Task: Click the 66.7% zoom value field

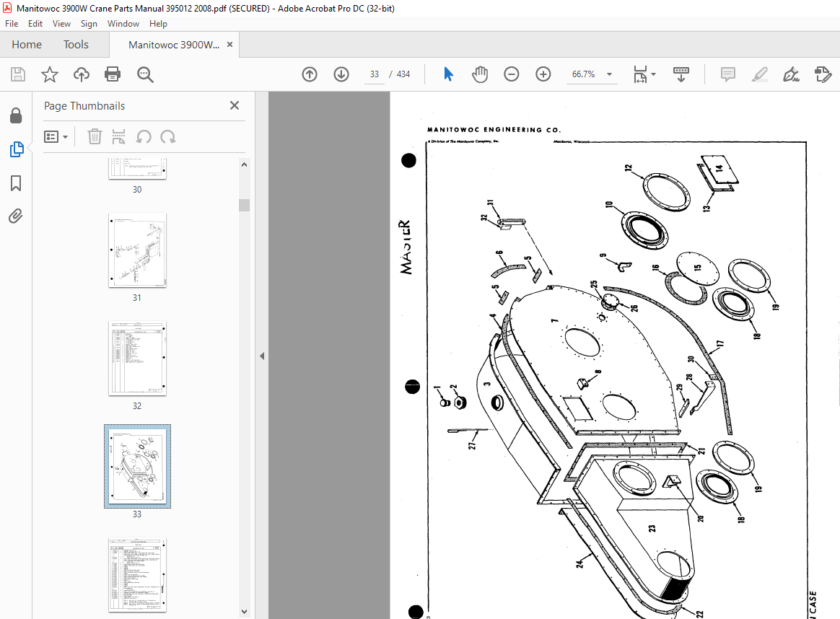Action: point(583,74)
